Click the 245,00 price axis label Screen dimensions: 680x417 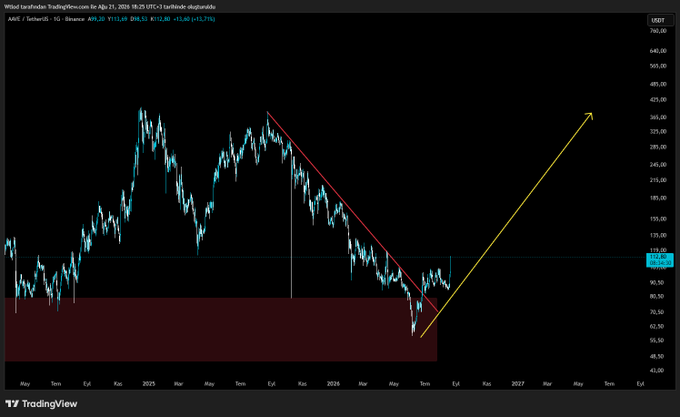point(658,165)
